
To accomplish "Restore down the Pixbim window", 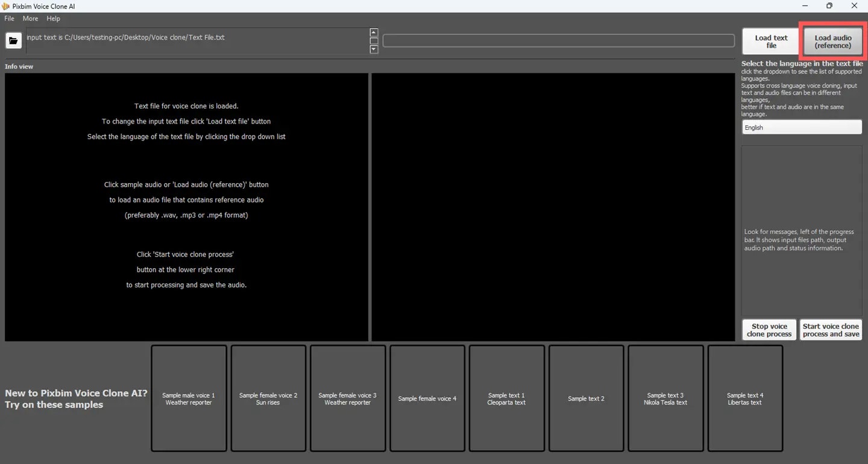I will click(x=829, y=6).
